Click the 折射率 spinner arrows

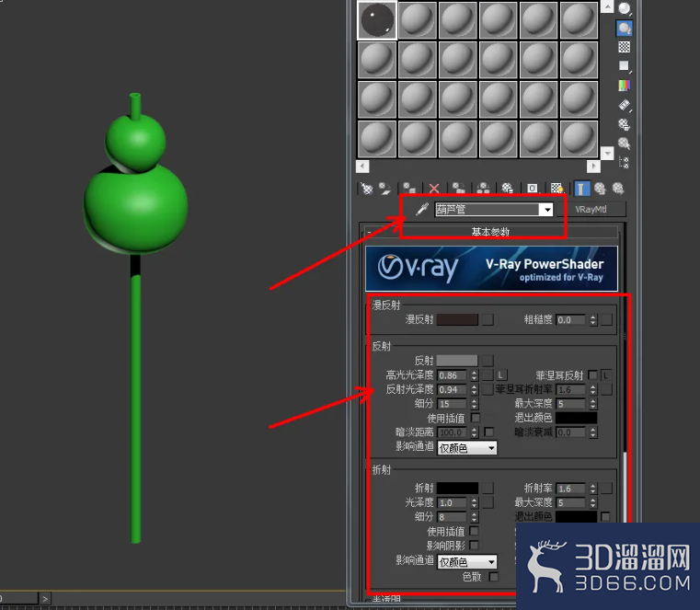pos(593,489)
